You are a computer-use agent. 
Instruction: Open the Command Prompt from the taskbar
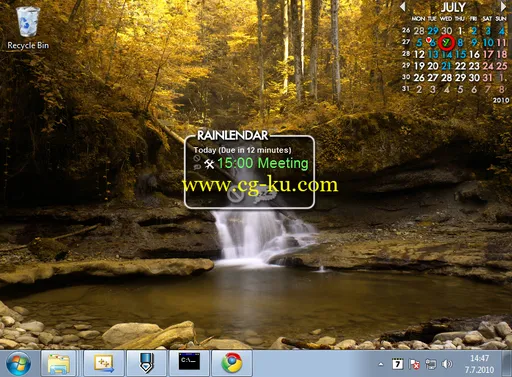[x=189, y=363]
